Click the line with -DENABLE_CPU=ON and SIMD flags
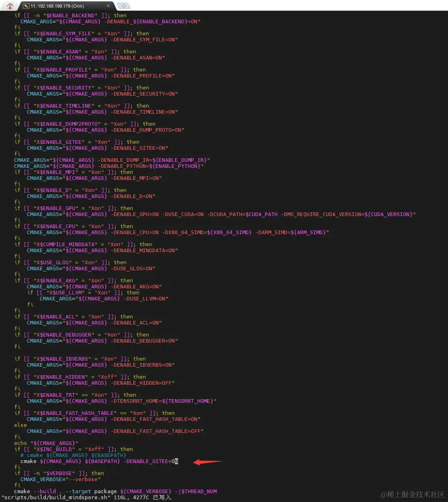Viewport: 448px width, 502px height. pos(178,233)
